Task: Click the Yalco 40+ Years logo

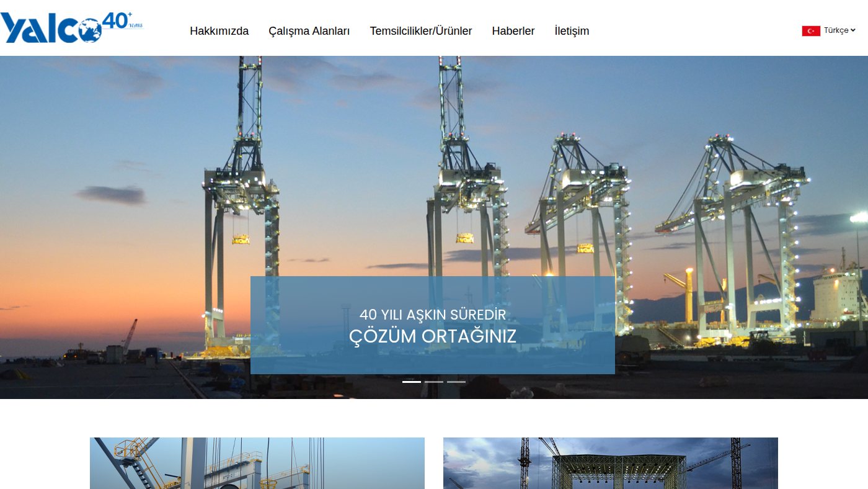Action: 72,28
